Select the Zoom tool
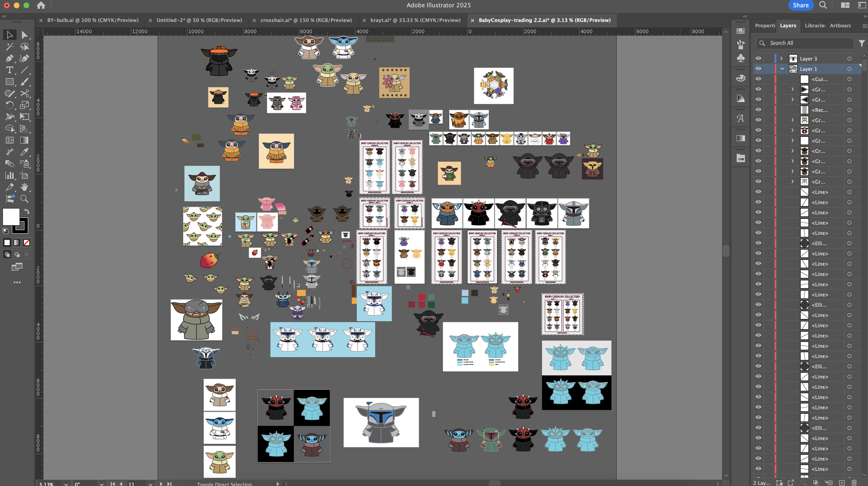 (x=24, y=199)
